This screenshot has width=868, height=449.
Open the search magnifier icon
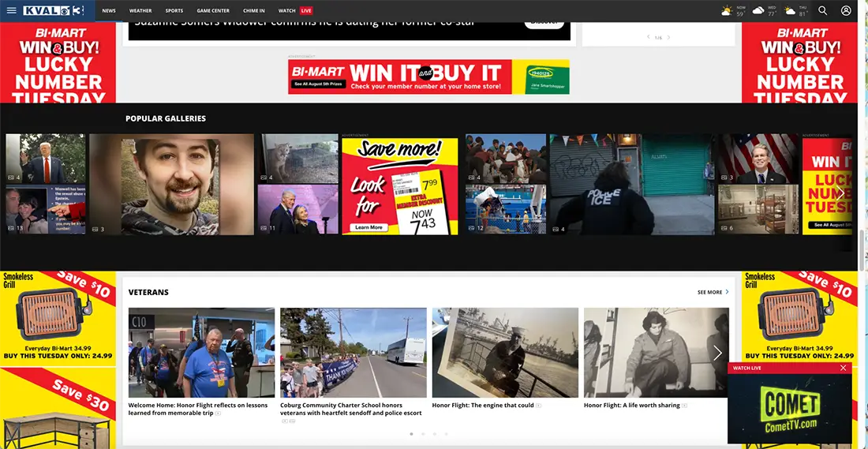pos(822,10)
